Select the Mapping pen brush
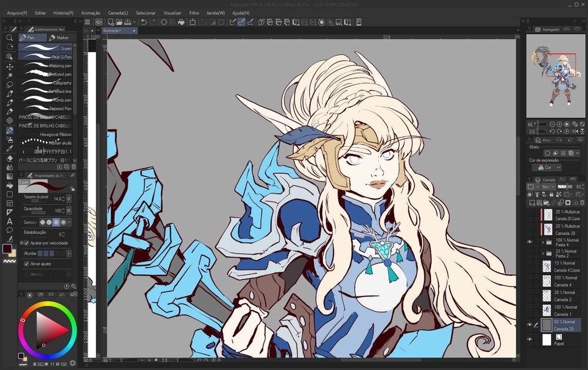The height and width of the screenshot is (370, 588). click(x=45, y=65)
